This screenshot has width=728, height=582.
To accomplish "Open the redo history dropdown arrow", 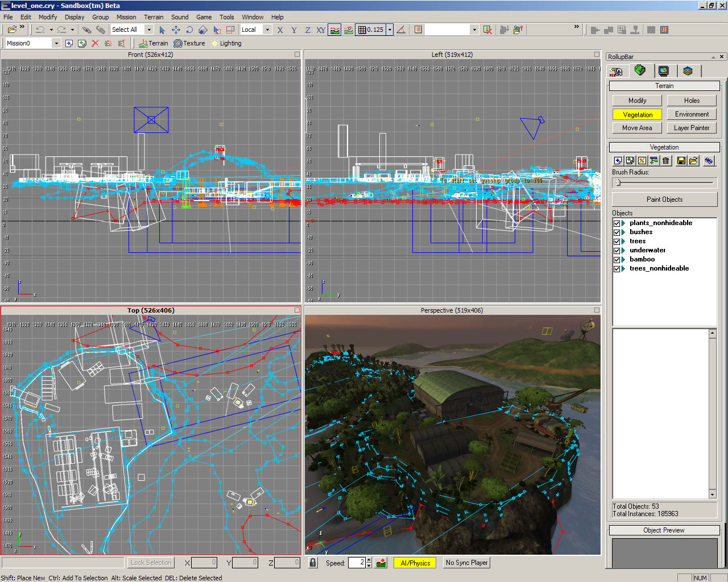I will click(x=72, y=30).
